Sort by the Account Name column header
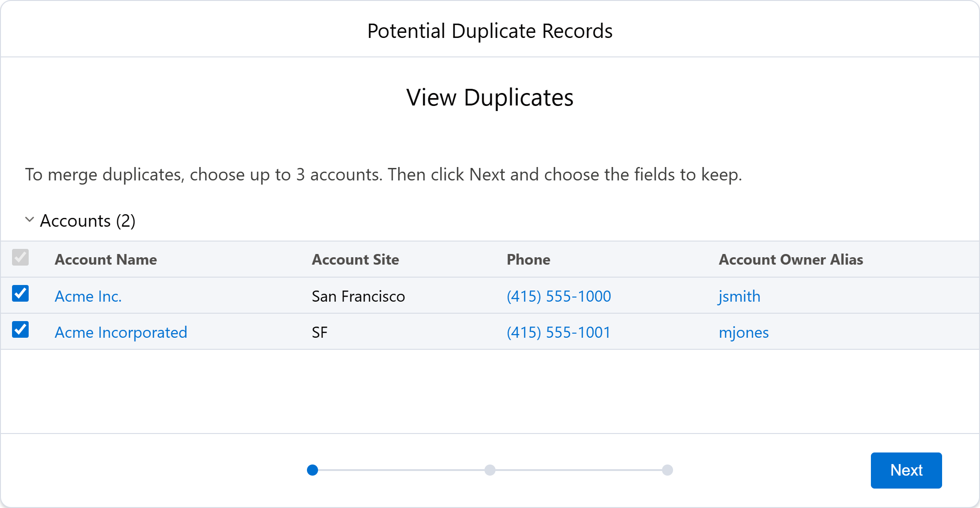Image resolution: width=980 pixels, height=508 pixels. [x=106, y=259]
